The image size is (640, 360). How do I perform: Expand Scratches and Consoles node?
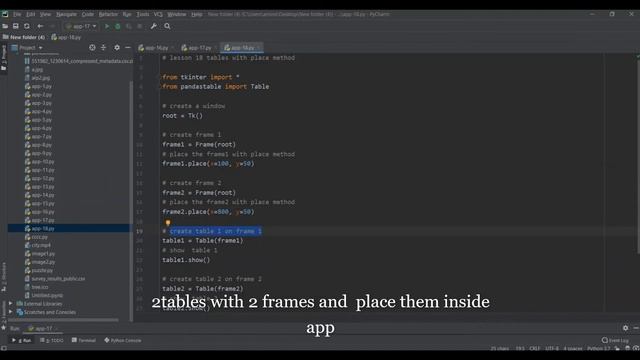11,312
